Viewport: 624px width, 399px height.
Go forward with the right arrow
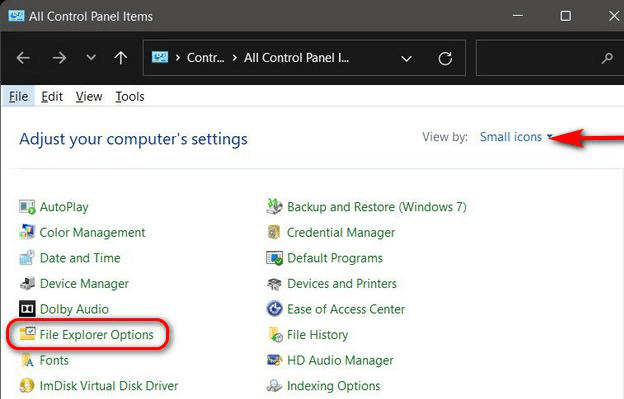click(x=59, y=58)
